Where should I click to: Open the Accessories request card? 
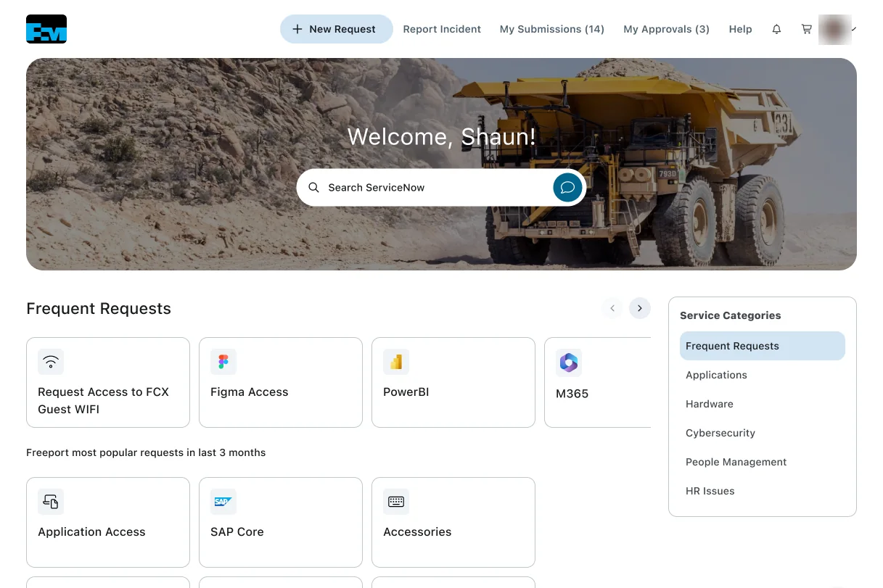(453, 522)
